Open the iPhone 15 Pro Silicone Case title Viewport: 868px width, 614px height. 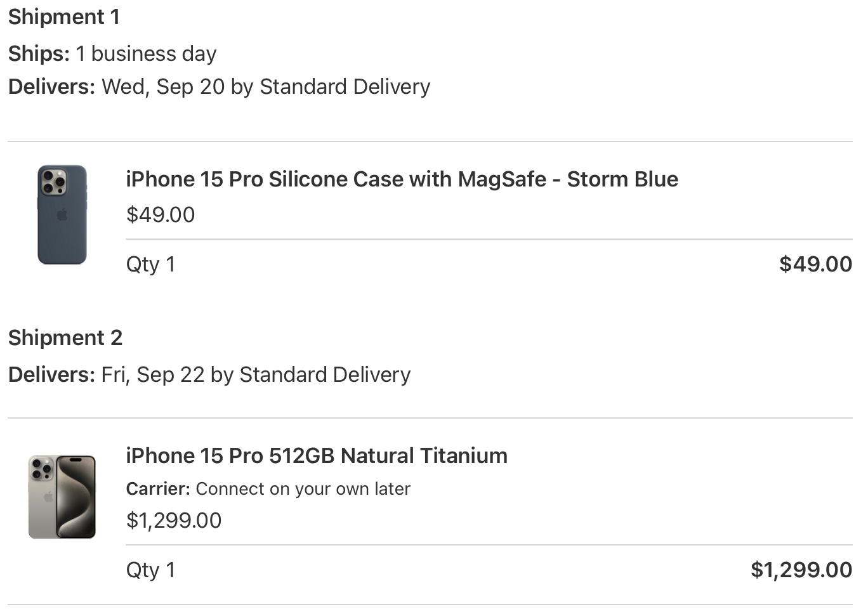click(402, 180)
